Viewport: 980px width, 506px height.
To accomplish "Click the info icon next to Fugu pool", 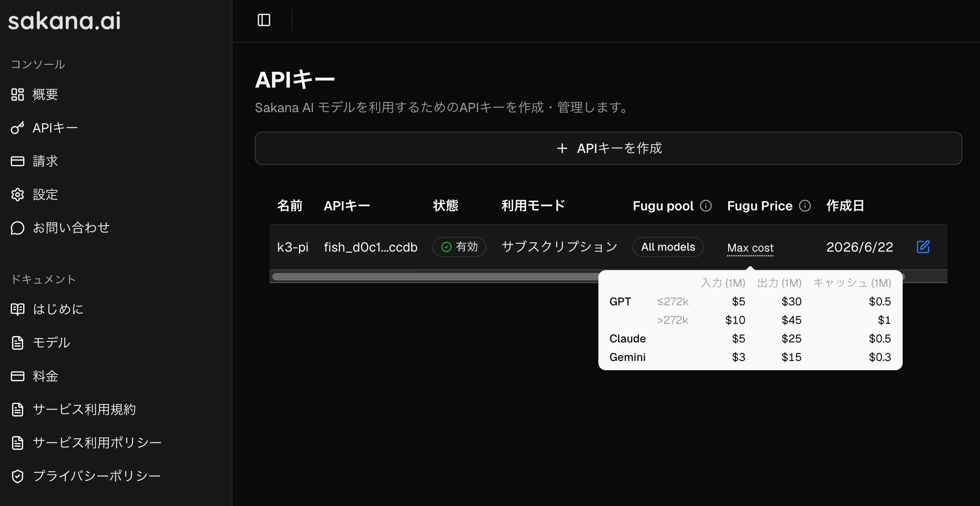I will [706, 206].
